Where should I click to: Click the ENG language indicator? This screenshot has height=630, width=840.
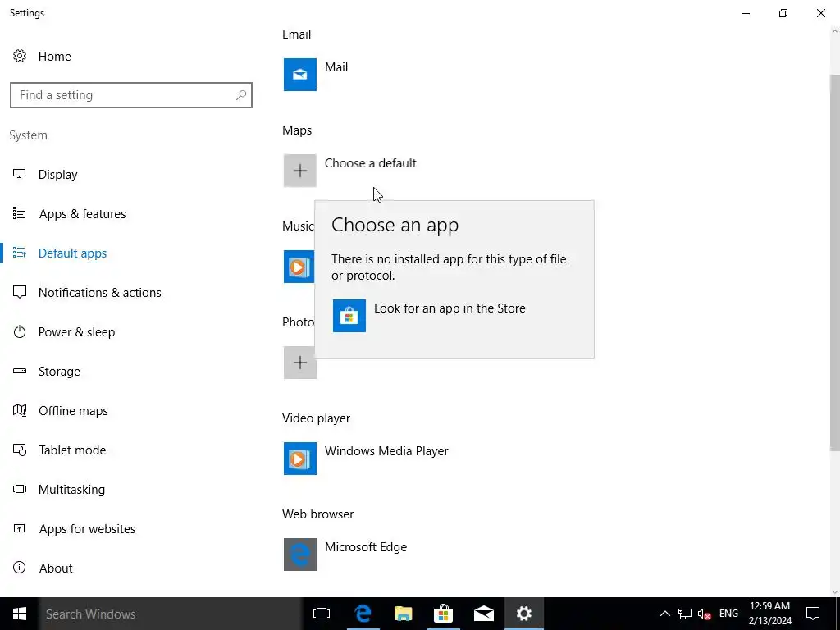point(728,614)
